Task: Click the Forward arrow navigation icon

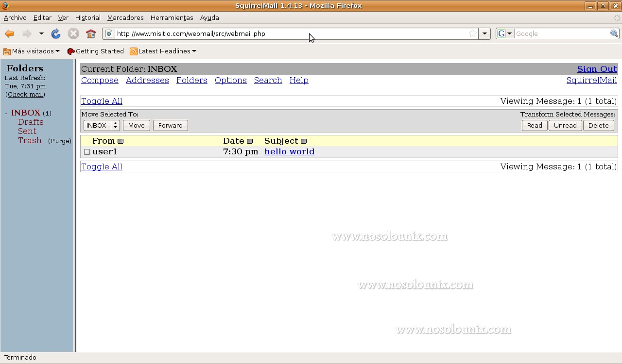Action: point(27,33)
